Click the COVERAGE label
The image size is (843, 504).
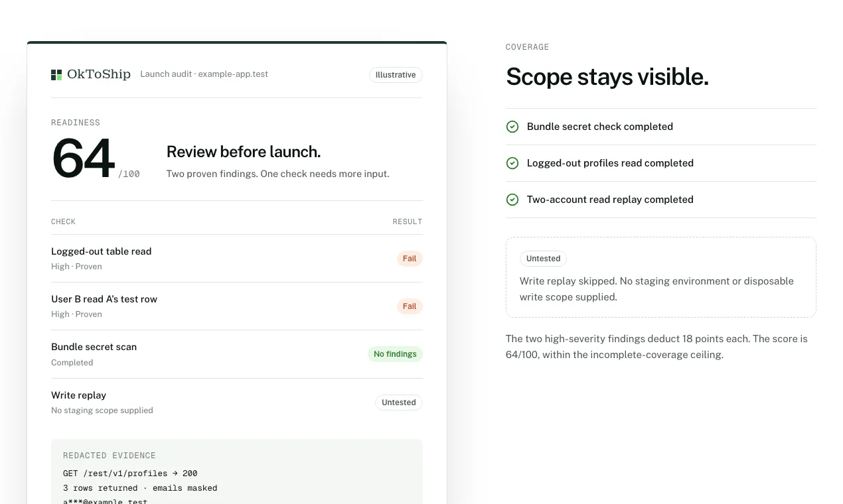click(x=528, y=47)
